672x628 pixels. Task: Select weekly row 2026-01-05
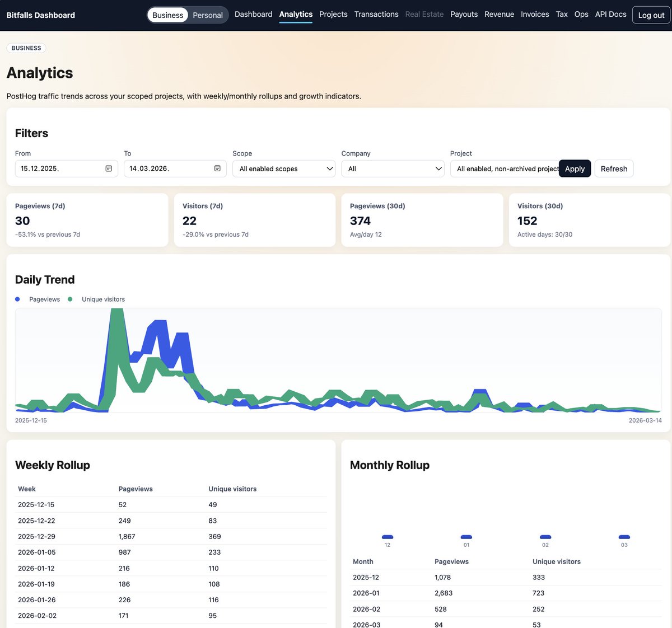click(x=171, y=552)
